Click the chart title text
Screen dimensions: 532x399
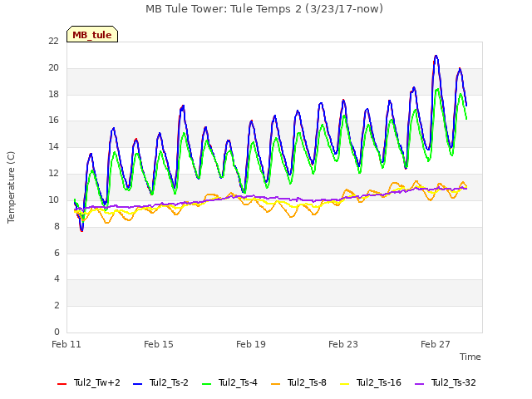264,9
